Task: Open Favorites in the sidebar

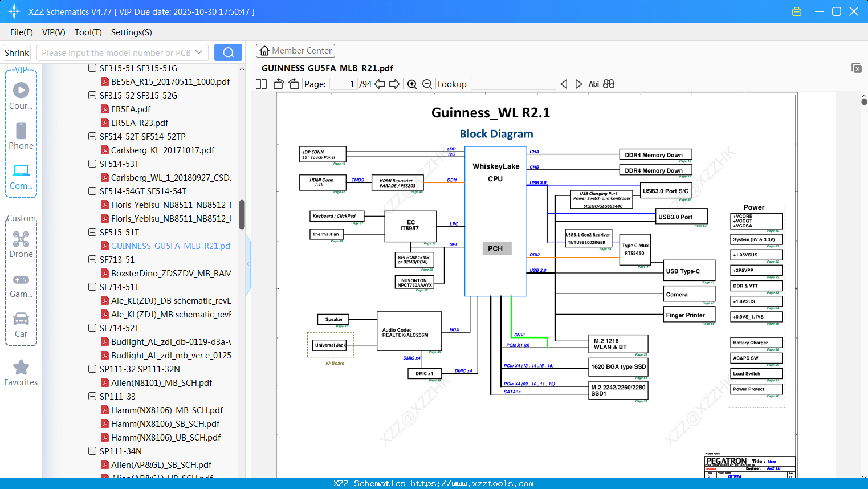Action: click(x=21, y=373)
